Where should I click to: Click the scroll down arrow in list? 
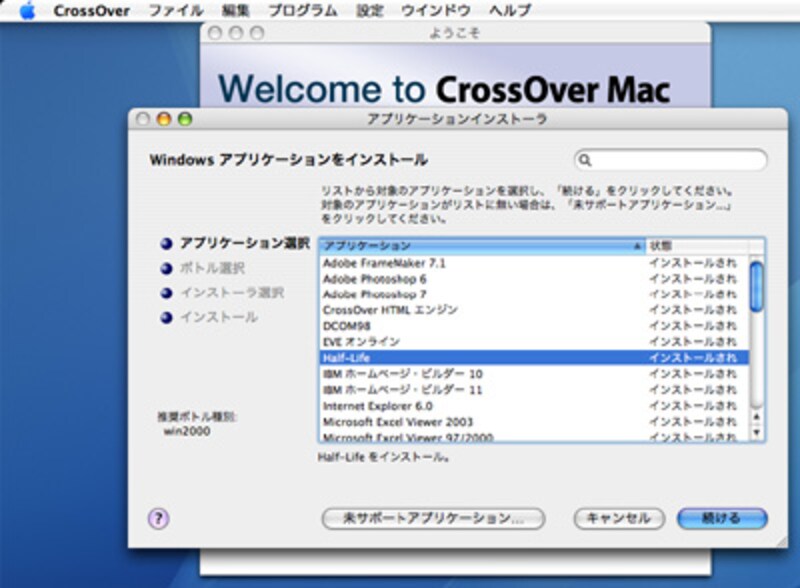(x=757, y=433)
